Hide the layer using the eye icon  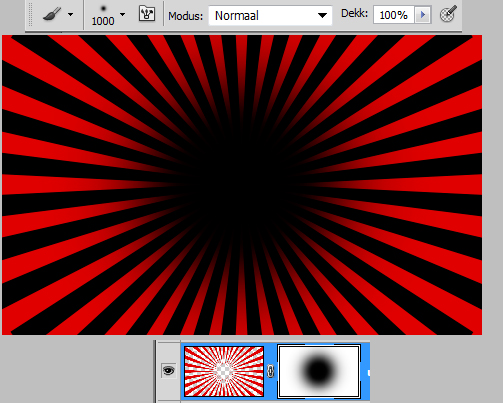click(168, 371)
